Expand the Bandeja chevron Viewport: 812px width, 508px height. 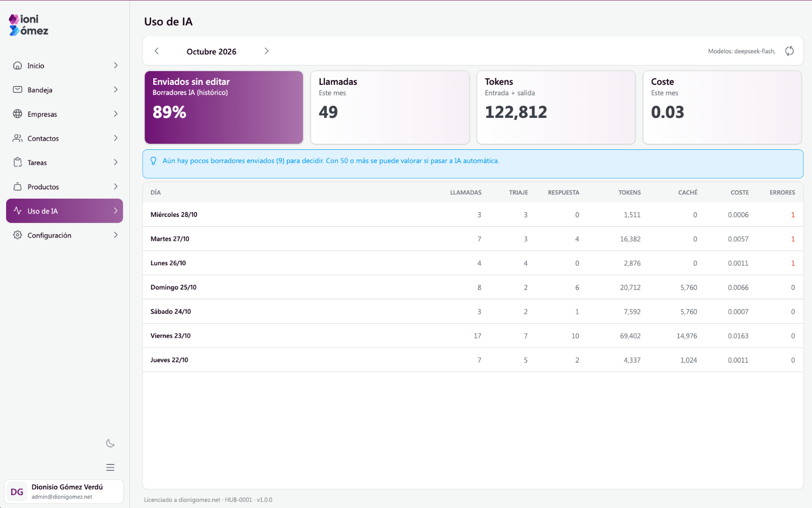click(x=116, y=89)
